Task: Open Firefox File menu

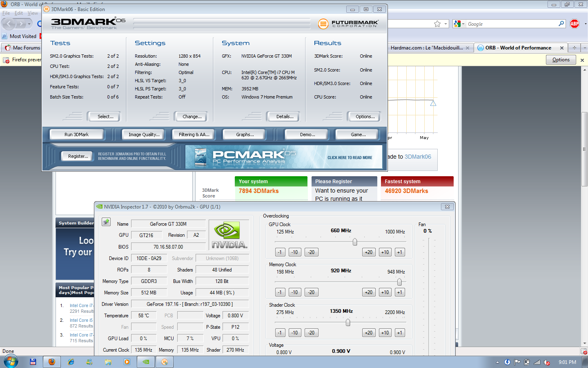Action: (x=6, y=13)
